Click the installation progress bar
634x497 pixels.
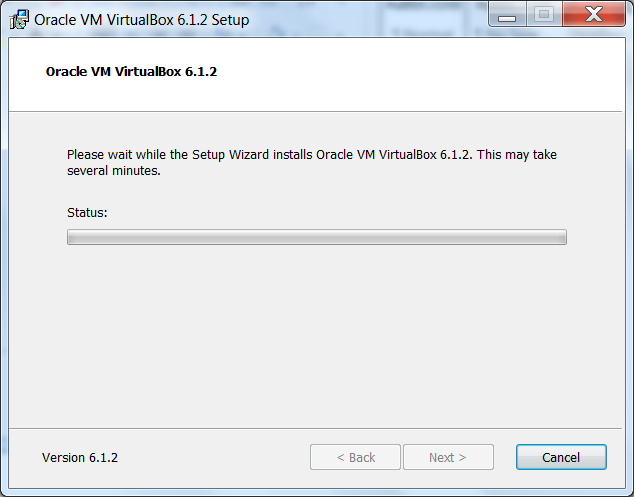click(316, 237)
